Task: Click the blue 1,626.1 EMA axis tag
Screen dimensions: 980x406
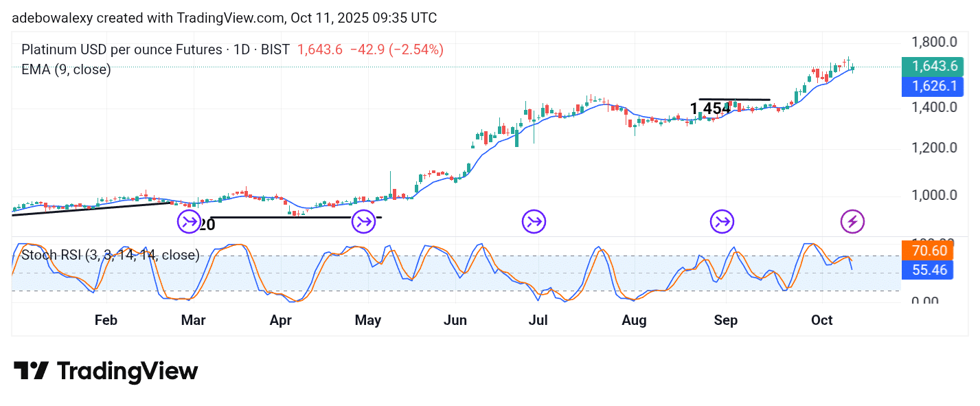Action: (x=932, y=87)
